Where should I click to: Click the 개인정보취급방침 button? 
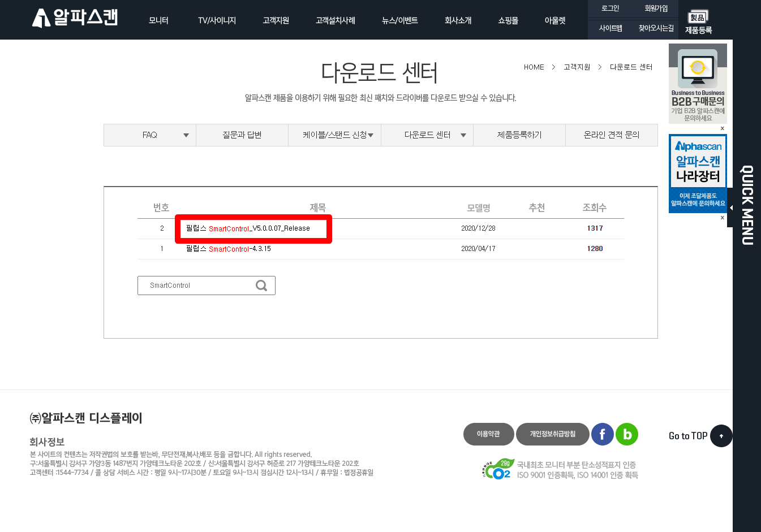[552, 434]
